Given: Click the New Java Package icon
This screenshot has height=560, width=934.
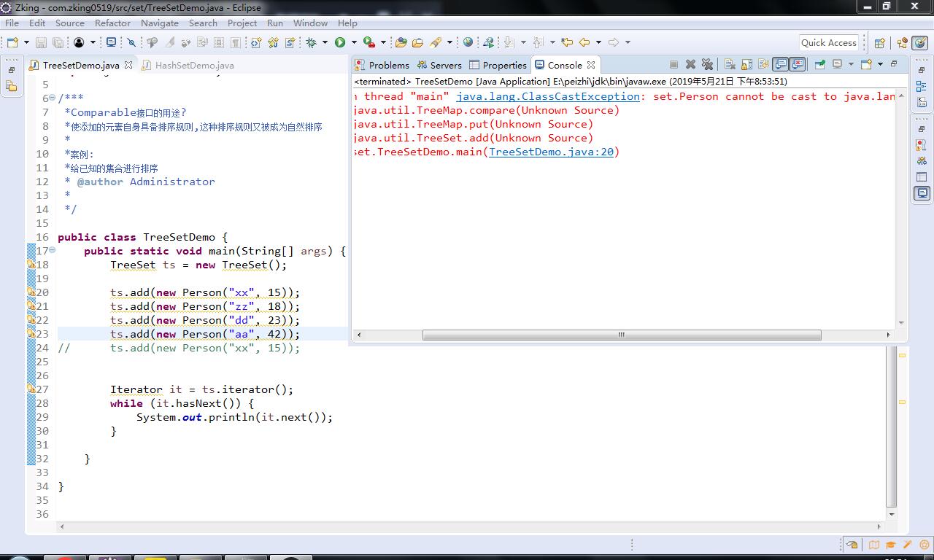Looking at the screenshot, I should [256, 42].
